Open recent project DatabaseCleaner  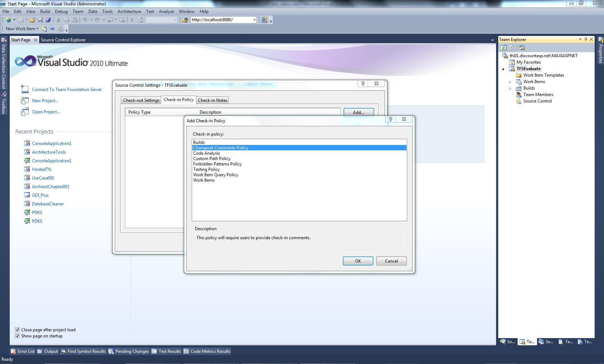coord(48,204)
